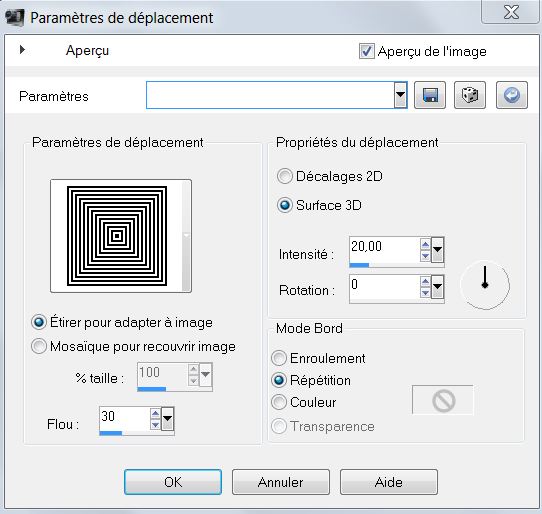Image resolution: width=542 pixels, height=514 pixels.
Task: Click the Flou spinner up arrow
Action: (x=156, y=413)
